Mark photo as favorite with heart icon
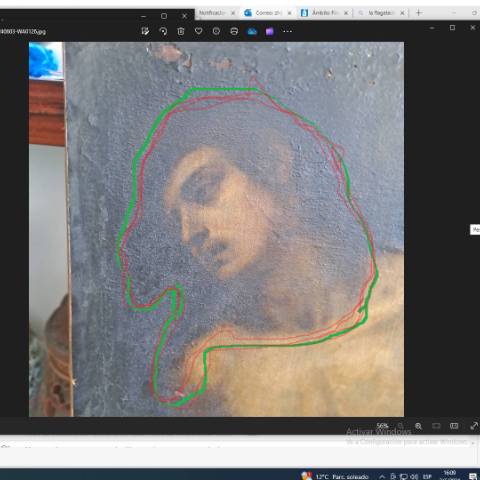 click(199, 31)
